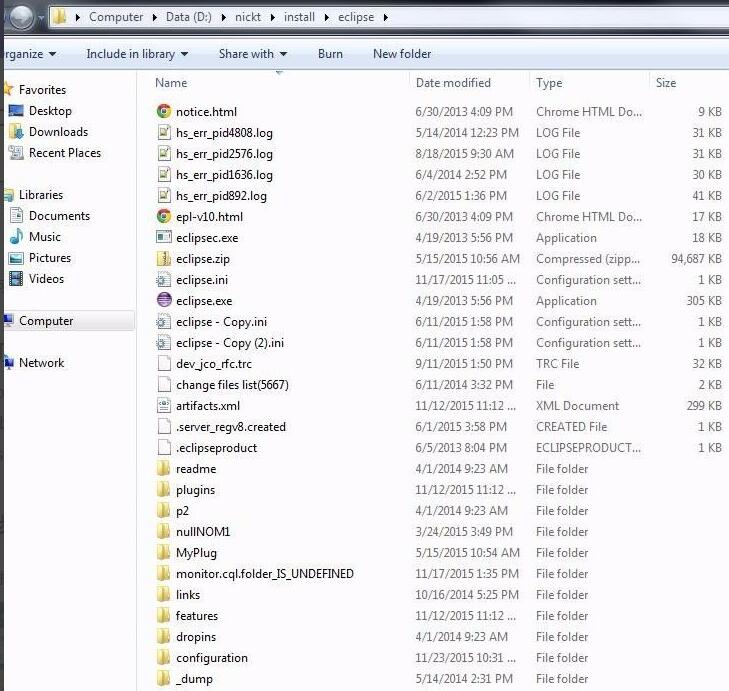Click the notice.html Chrome file icon
The width and height of the screenshot is (729, 691).
coord(164,112)
